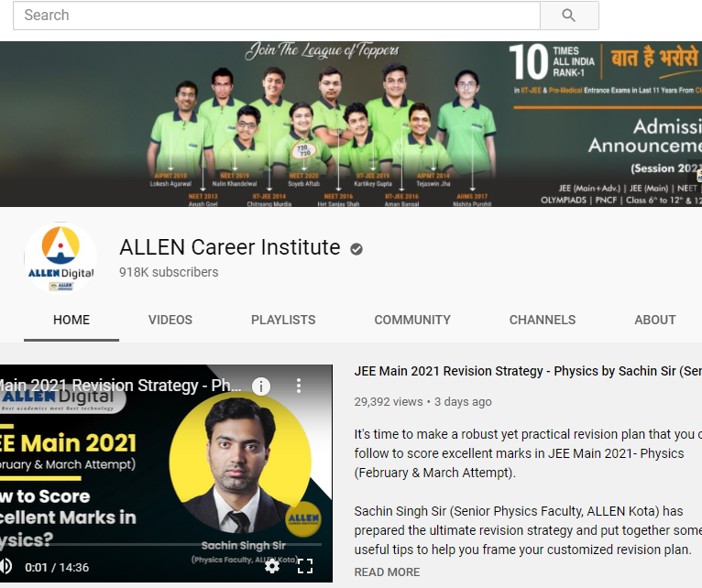Click the search magnifier button

[x=568, y=16]
